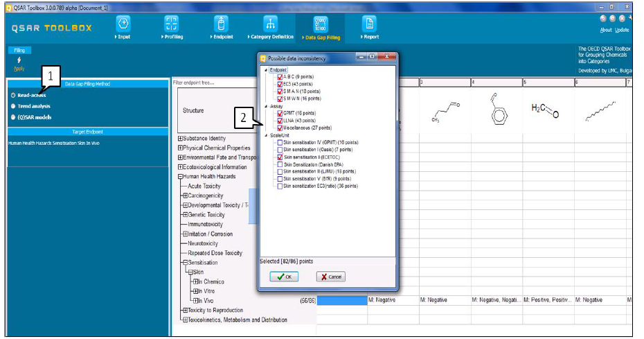Click the Update link
This screenshot has height=339, width=644.
pyautogui.click(x=622, y=30)
